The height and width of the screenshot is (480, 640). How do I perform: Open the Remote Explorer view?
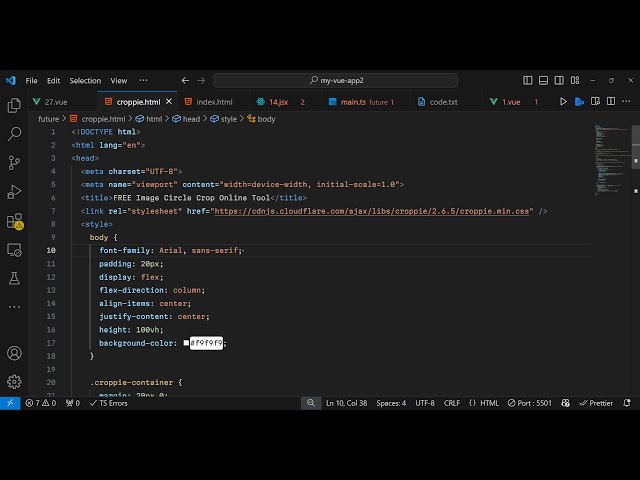(x=14, y=250)
